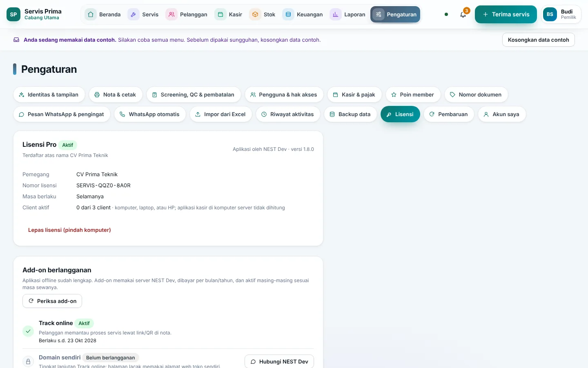588x368 pixels.
Task: Open the Kasir menu
Action: click(229, 14)
